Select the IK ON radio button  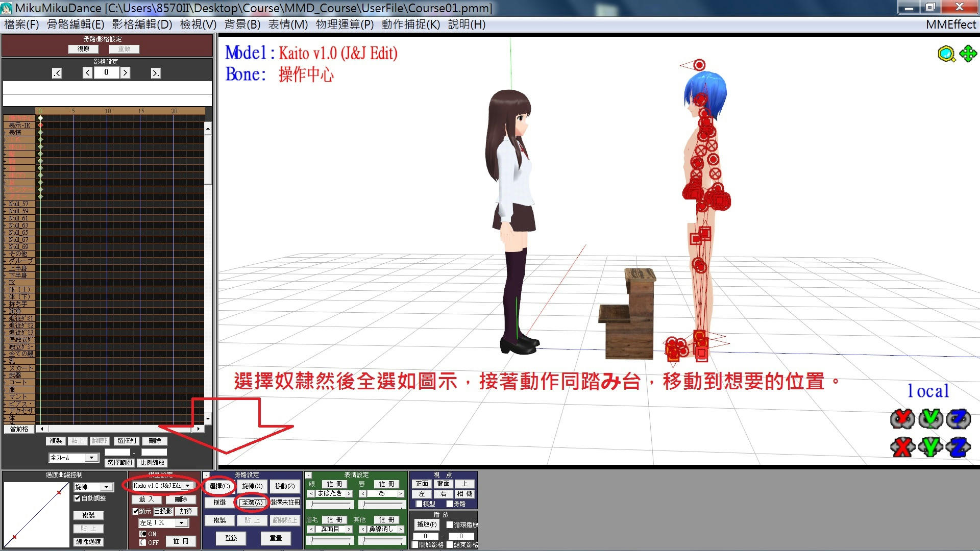(x=143, y=534)
